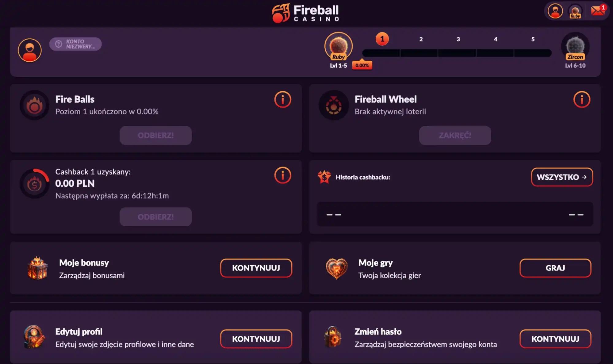
Task: Open Fireball Wheel info icon
Action: [582, 99]
